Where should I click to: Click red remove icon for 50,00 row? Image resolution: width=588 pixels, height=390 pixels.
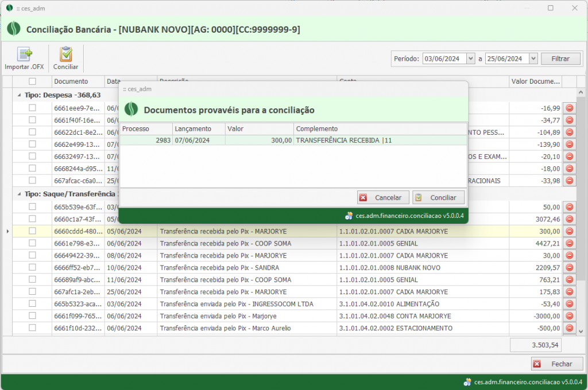(x=569, y=207)
